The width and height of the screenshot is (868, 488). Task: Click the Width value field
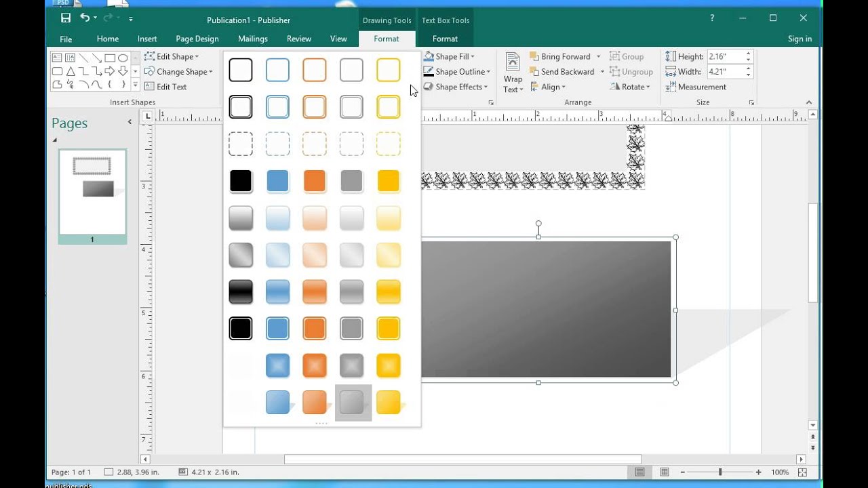click(725, 72)
